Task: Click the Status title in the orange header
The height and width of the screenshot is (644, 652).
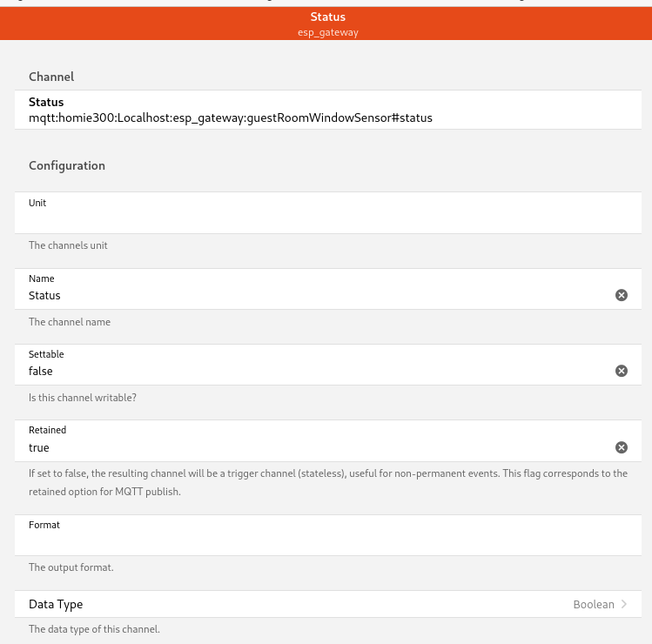Action: click(327, 17)
